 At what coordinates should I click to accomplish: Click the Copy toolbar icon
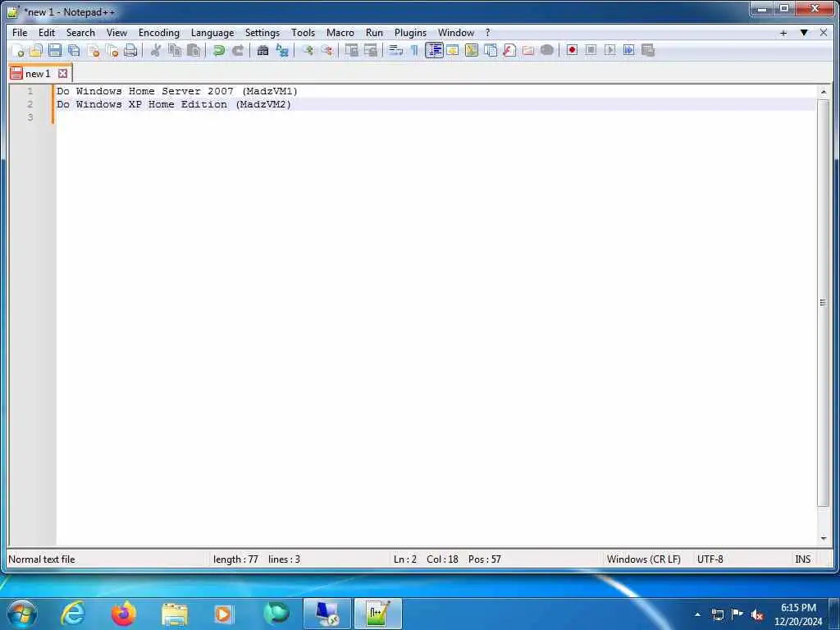coord(175,50)
